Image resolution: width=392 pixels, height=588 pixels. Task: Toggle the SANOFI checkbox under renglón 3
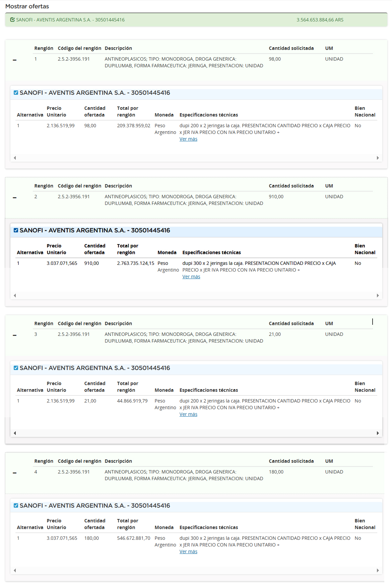point(16,368)
